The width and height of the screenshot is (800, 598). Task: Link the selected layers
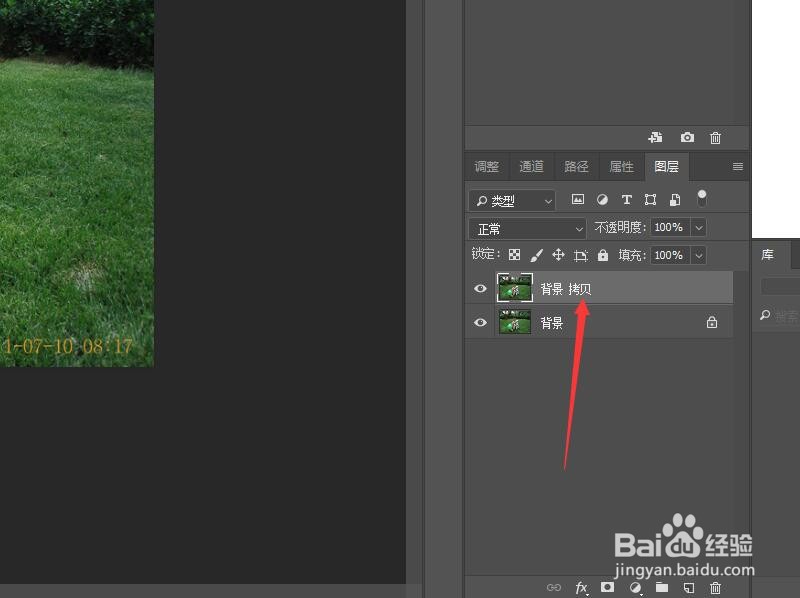553,588
